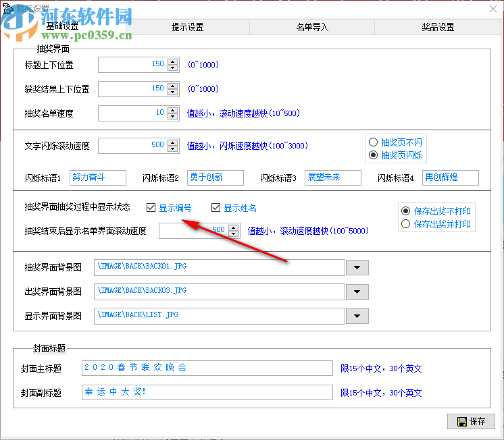Decrease 文字闪烁滚动速度 with down arrow
504x440 pixels.
click(173, 148)
